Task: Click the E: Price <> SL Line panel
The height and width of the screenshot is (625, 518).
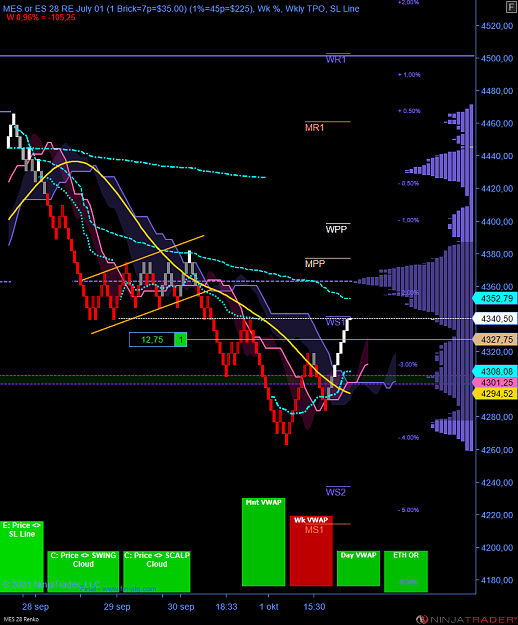Action: [x=22, y=557]
